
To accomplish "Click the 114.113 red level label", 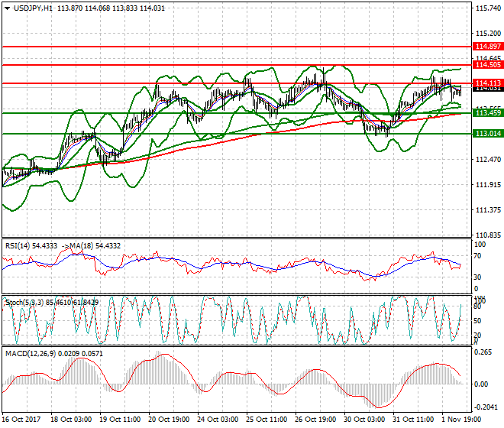I will pos(488,83).
